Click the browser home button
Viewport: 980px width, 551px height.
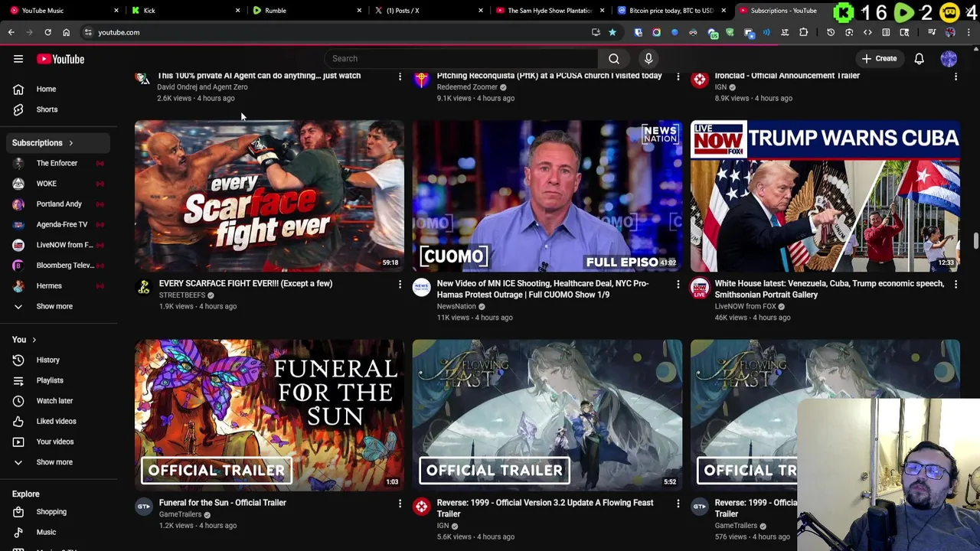tap(66, 32)
